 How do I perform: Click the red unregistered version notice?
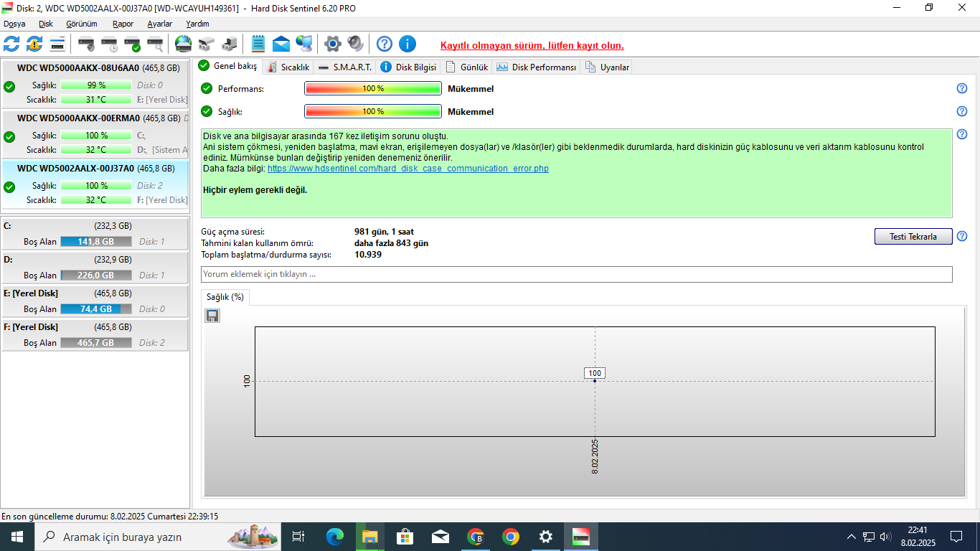click(532, 45)
